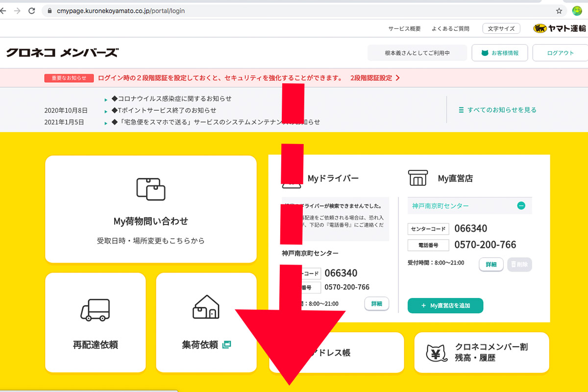The height and width of the screenshot is (392, 588).
Task: Click the cat icon on お客様情報 button
Action: [485, 53]
